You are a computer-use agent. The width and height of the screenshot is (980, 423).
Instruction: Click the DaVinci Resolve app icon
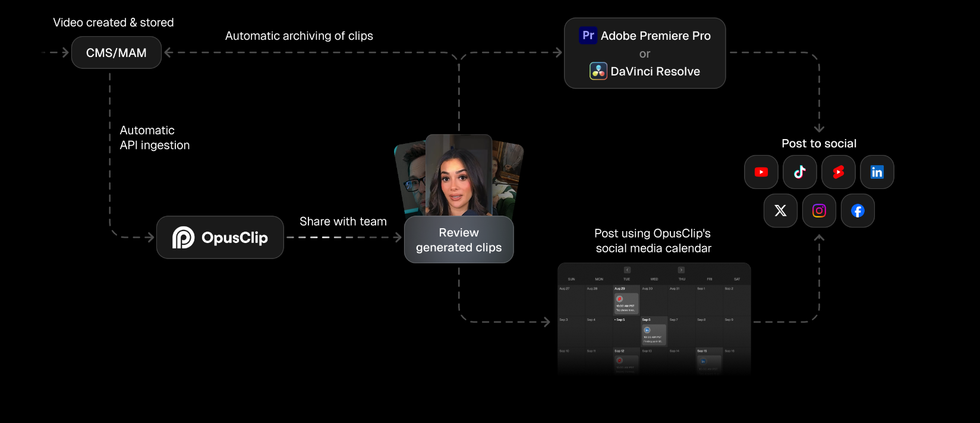tap(598, 71)
